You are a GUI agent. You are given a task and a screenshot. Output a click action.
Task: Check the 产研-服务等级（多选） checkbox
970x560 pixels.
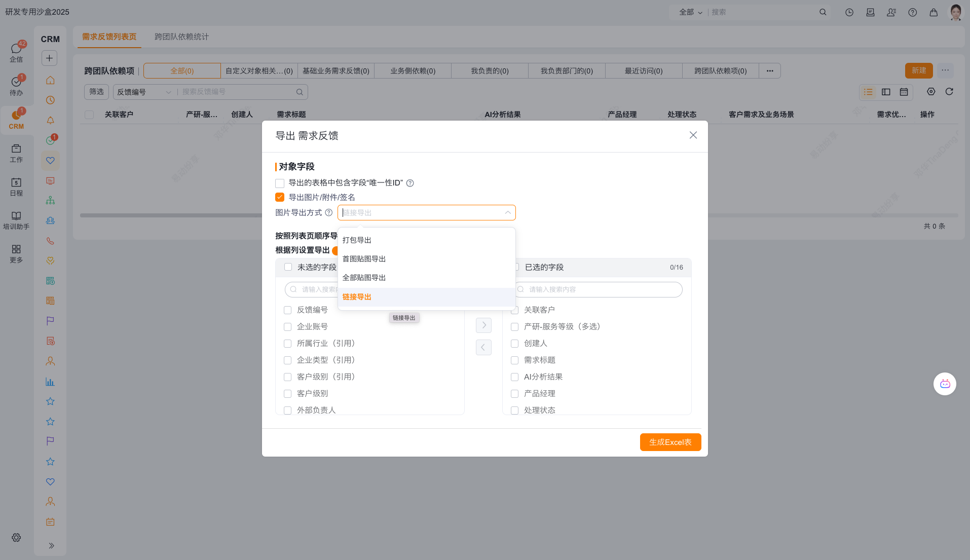pos(515,327)
